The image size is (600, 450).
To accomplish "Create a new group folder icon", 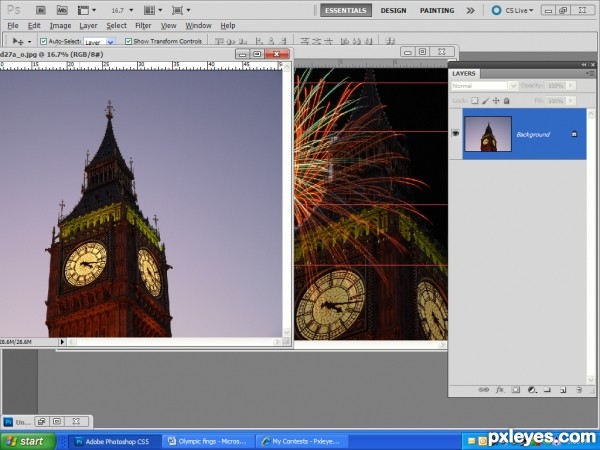I will (547, 390).
